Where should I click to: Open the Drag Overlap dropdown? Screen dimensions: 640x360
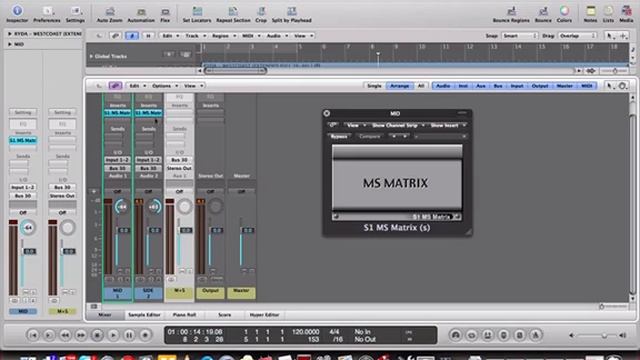click(x=577, y=36)
